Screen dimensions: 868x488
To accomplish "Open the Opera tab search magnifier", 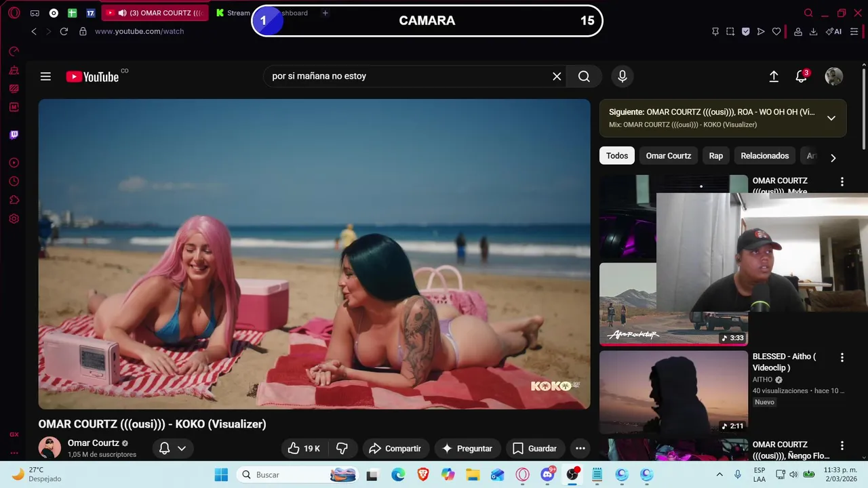I will (808, 13).
